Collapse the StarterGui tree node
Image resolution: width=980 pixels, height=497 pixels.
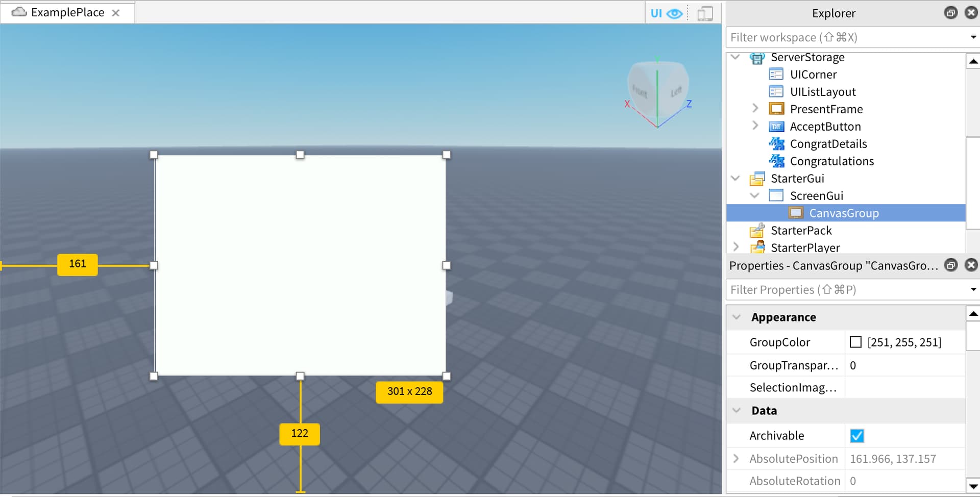[735, 178]
